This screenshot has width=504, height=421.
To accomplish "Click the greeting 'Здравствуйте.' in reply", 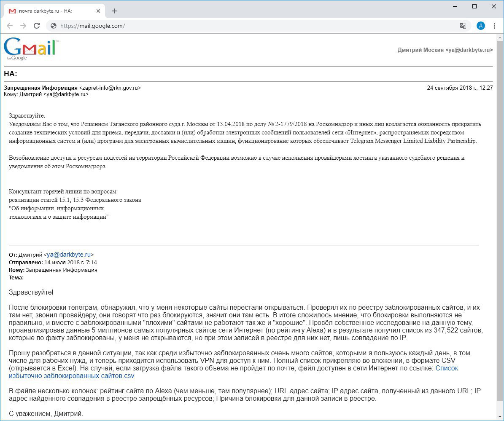I will point(27,115).
